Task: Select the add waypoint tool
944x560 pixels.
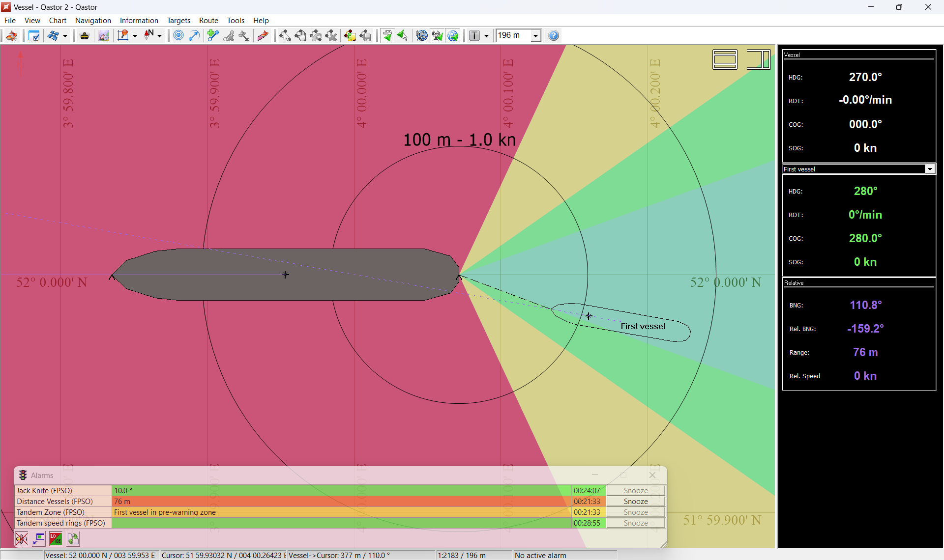Action: 212,36
